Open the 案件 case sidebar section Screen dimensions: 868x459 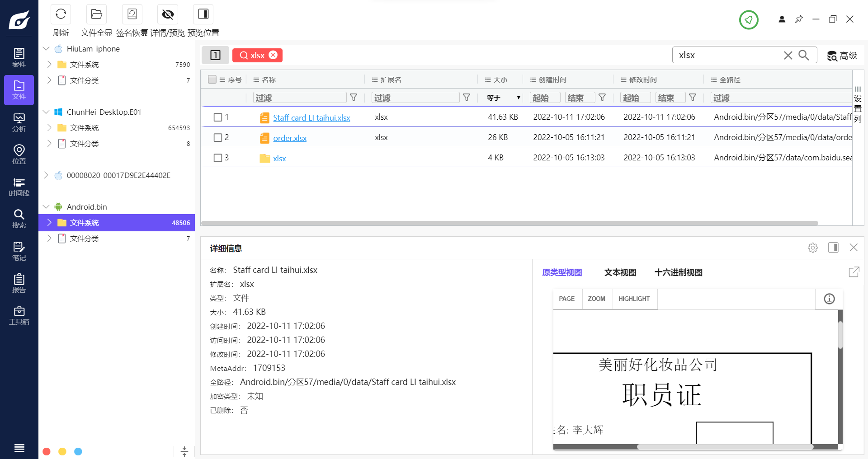click(x=19, y=58)
